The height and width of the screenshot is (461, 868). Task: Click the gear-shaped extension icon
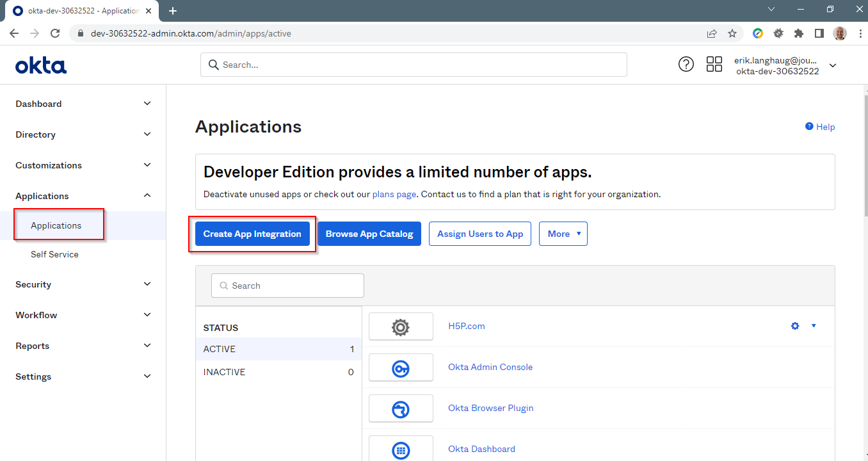pos(778,33)
